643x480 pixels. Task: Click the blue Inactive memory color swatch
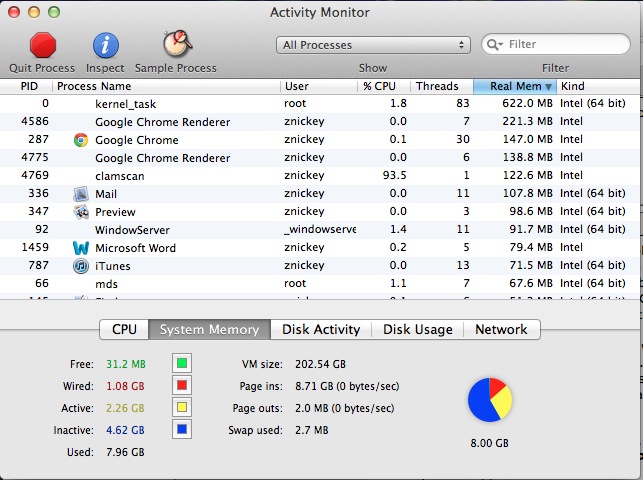[182, 430]
